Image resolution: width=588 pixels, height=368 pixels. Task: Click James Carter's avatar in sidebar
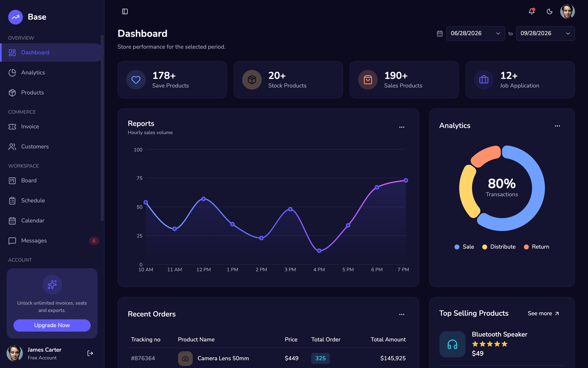coord(14,353)
